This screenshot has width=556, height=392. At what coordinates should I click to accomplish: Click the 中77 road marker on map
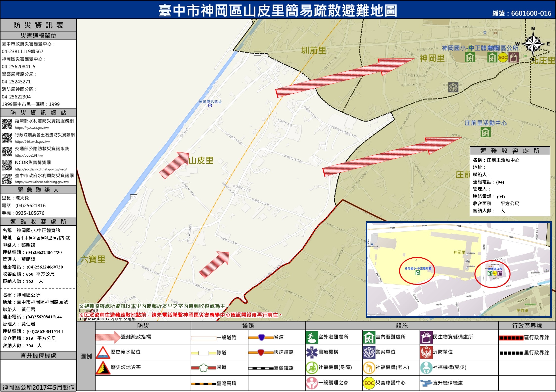click(133, 197)
